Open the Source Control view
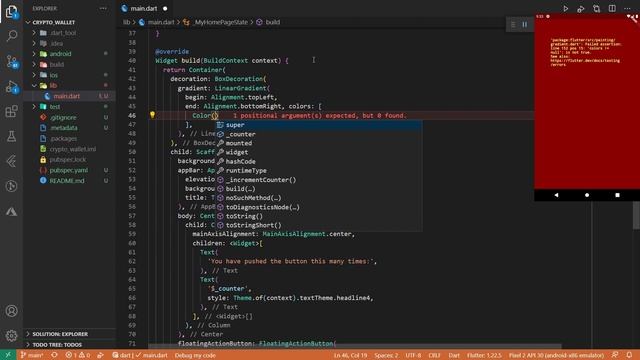Image resolution: width=640 pixels, height=360 pixels. tap(11, 61)
